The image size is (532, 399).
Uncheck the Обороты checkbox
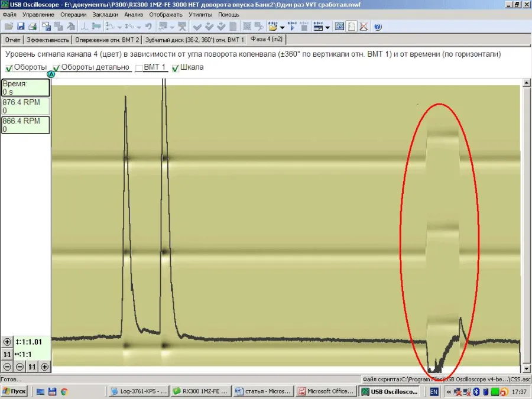(x=9, y=68)
